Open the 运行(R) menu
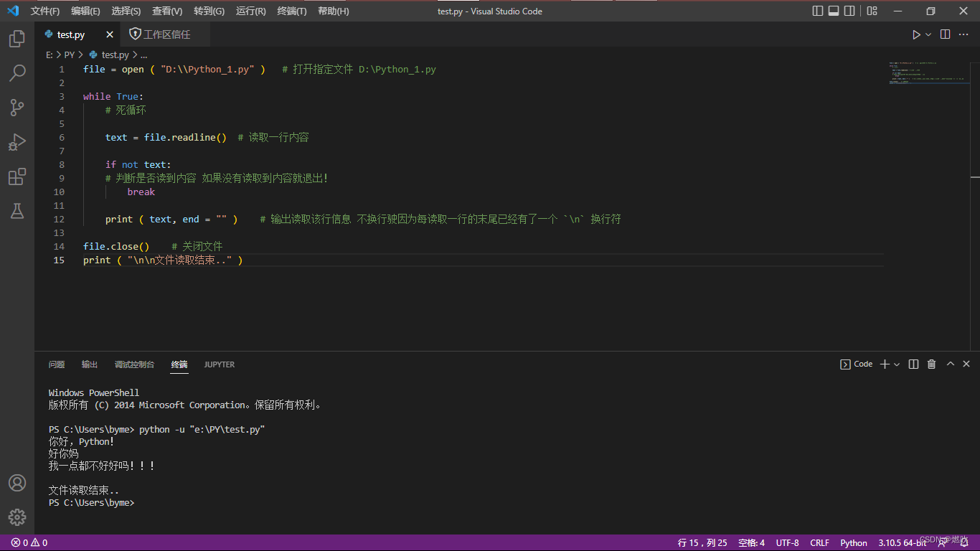The height and width of the screenshot is (551, 980). coord(250,11)
